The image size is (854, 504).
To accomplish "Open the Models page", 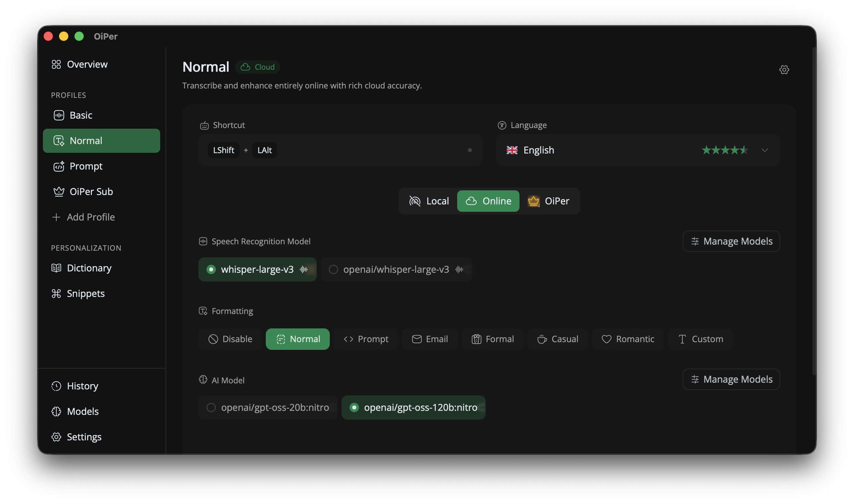I will point(102,411).
